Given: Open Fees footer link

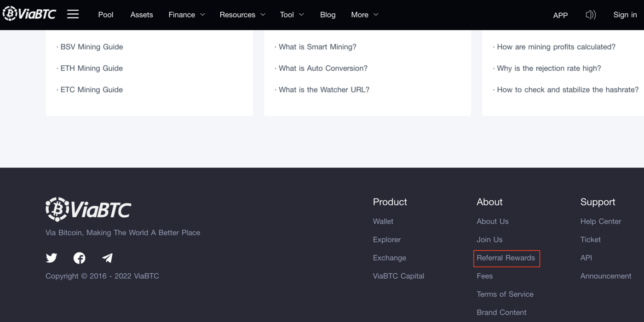Looking at the screenshot, I should [x=485, y=276].
